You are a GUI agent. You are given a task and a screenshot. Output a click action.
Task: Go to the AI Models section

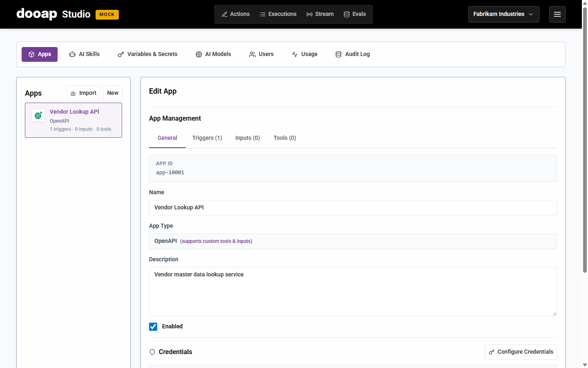click(x=213, y=54)
